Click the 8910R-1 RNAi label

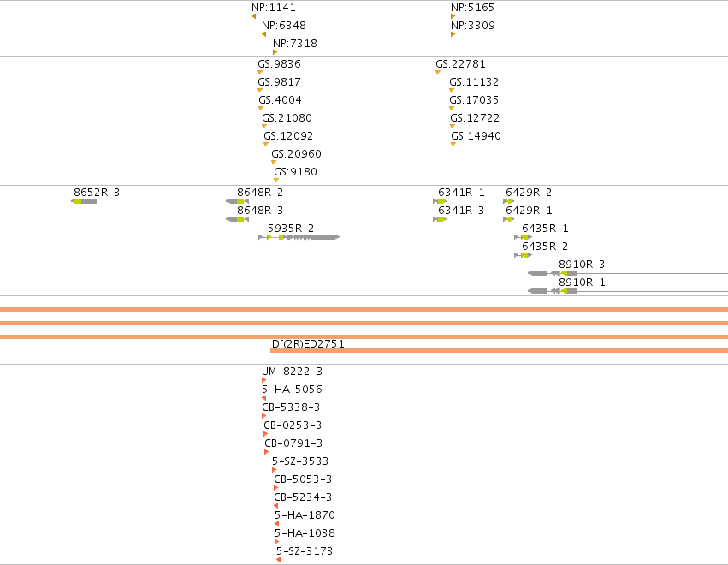[x=582, y=283]
